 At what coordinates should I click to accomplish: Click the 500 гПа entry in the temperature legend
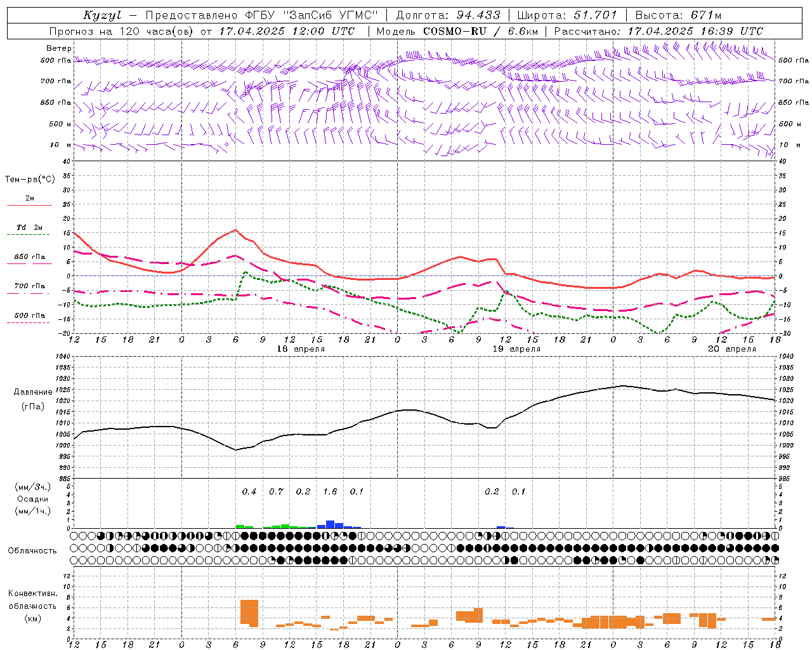click(x=30, y=315)
